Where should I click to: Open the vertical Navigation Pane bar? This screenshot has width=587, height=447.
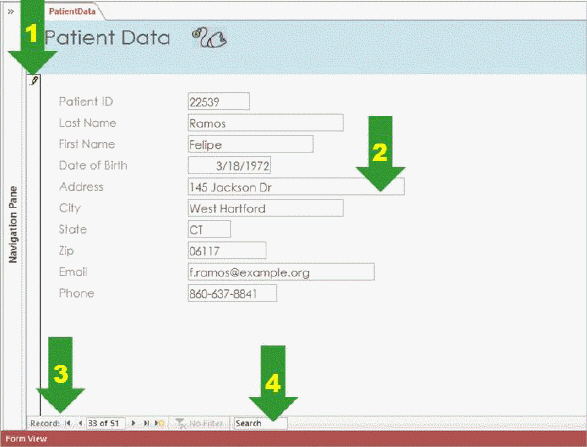pyautogui.click(x=13, y=225)
